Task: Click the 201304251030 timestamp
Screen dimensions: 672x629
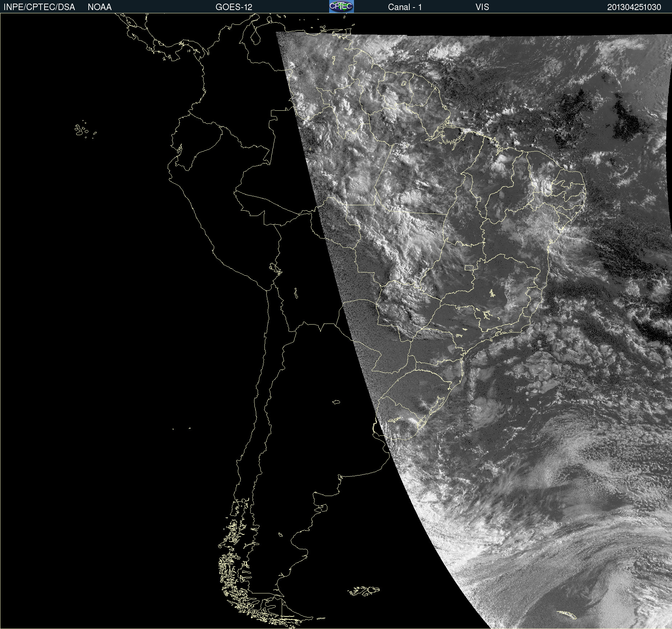Action: [634, 7]
